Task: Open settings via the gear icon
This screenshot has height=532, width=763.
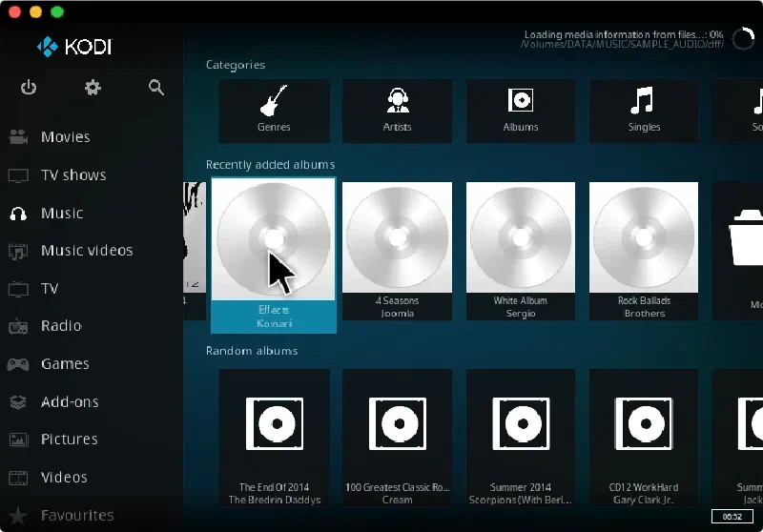Action: point(93,88)
